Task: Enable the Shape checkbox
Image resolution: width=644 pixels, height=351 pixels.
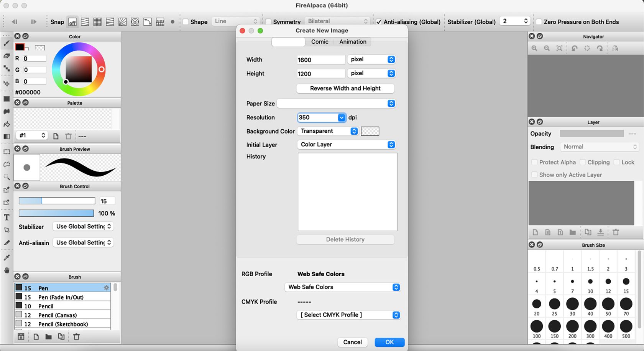Action: pyautogui.click(x=186, y=22)
